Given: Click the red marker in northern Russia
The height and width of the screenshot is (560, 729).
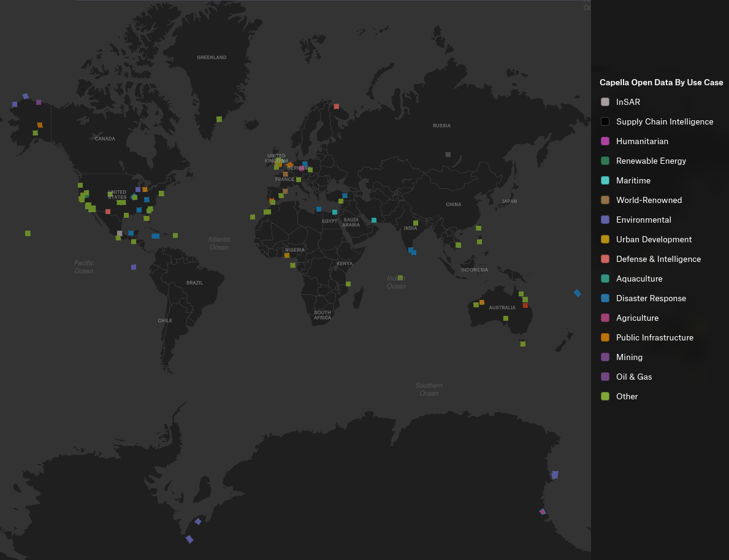Looking at the screenshot, I should tap(336, 106).
